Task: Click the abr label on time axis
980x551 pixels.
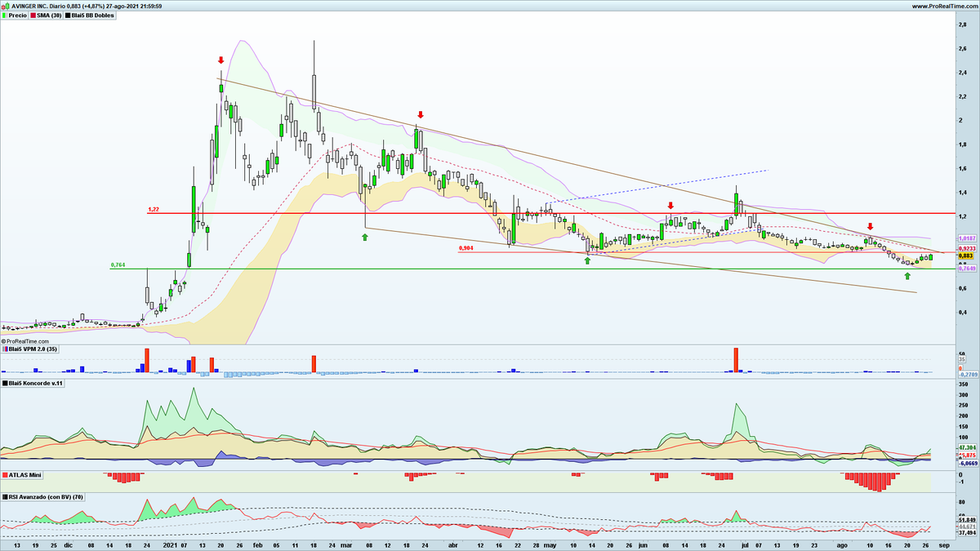Action: pos(453,544)
